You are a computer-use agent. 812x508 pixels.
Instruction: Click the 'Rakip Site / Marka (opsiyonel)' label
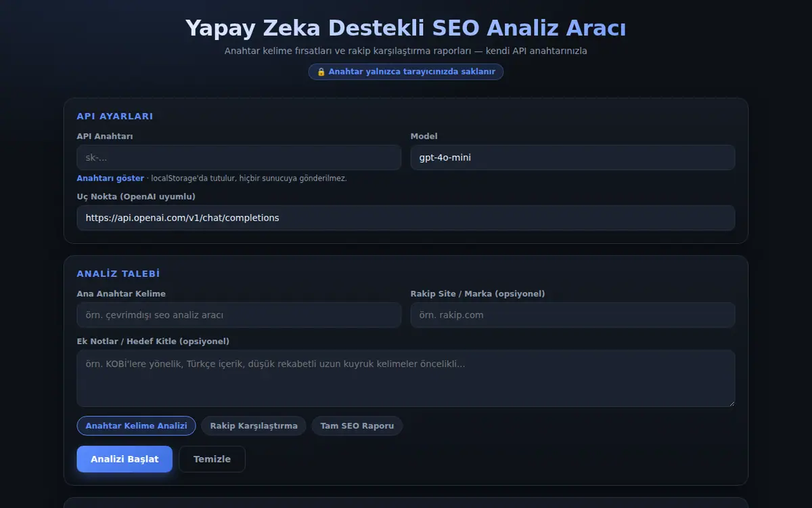478,293
